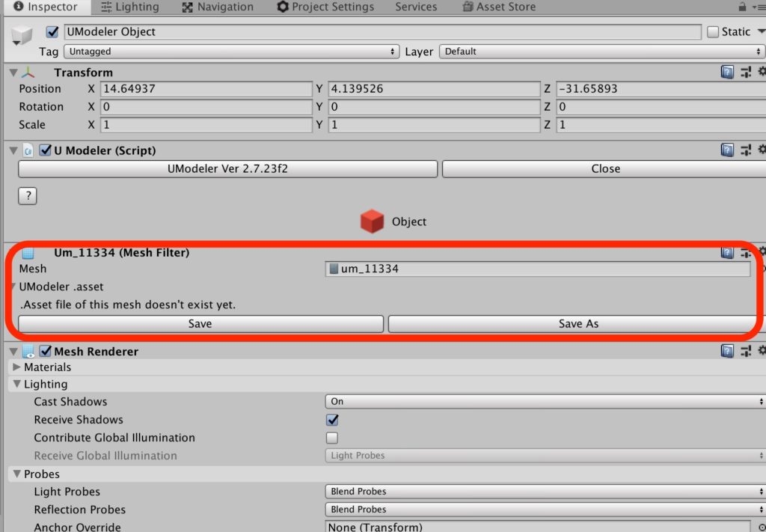Click the Save As button
Screen dimensions: 766x532
[x=577, y=324]
